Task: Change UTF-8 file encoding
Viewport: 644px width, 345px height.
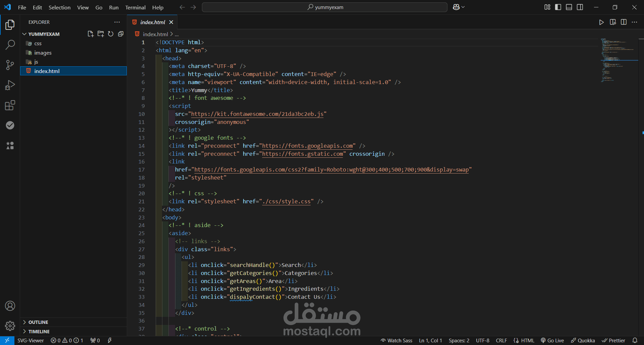Action: (483, 340)
